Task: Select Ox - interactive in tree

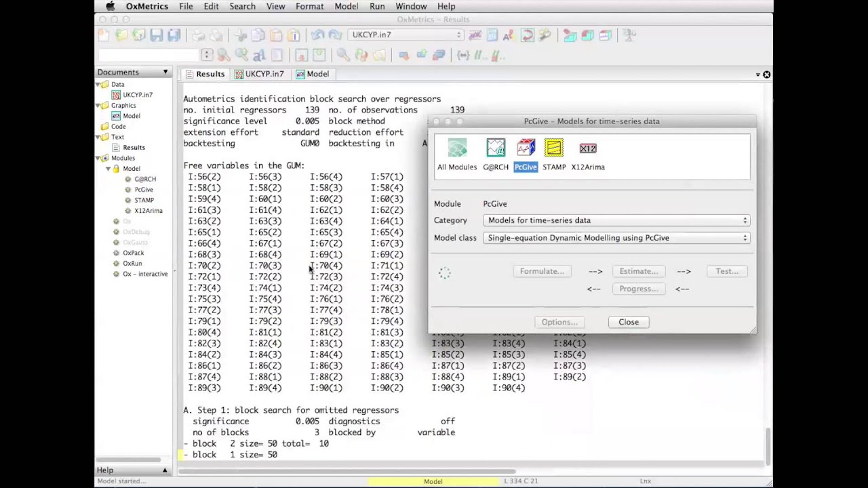Action: 145,274
